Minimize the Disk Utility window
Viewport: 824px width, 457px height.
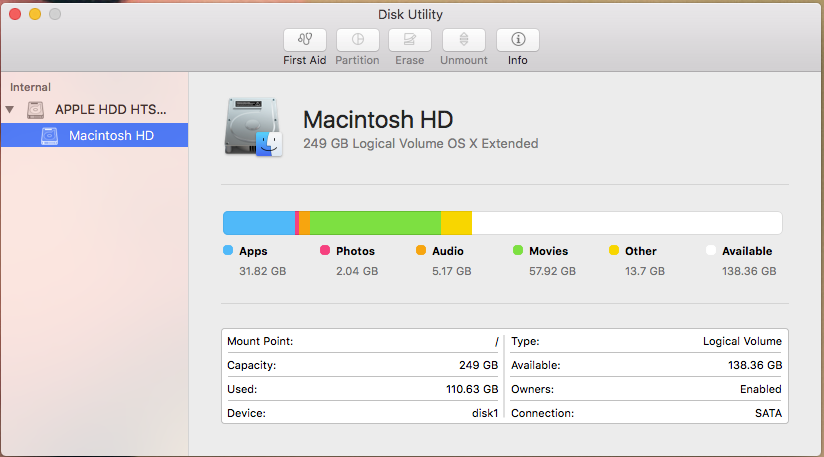click(35, 14)
